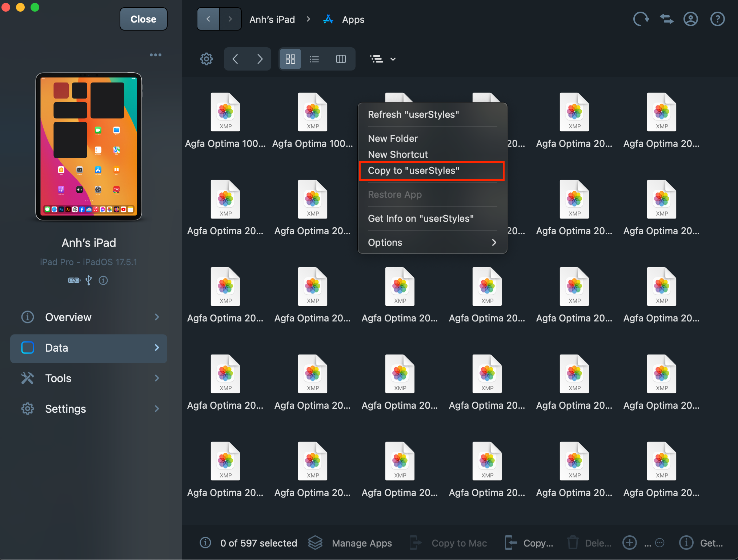
Task: Click the Close button
Action: click(x=143, y=19)
